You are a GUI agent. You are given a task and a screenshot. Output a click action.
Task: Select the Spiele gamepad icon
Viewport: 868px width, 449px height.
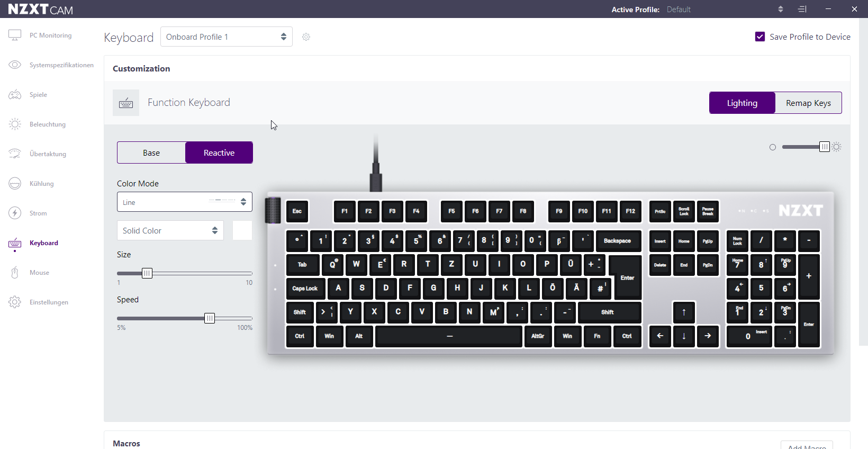click(15, 94)
